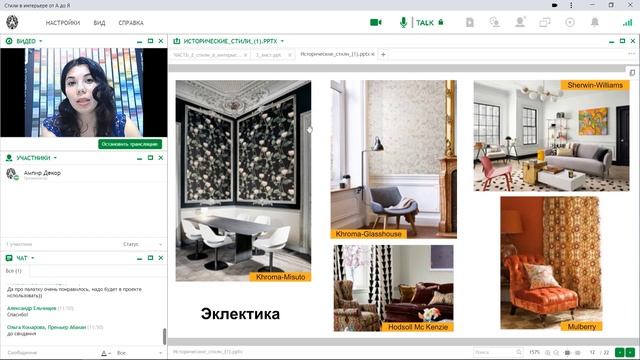Expand the ИСТОРИЧЕСКИЕ_СТИЛИ_(1).PPTX panel dropdown arrow
The width and height of the screenshot is (640, 360).
pyautogui.click(x=282, y=41)
